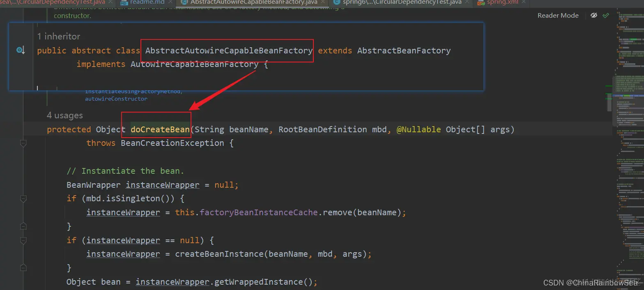This screenshot has width=644, height=290.
Task: Click the doCreateBean method name
Action: point(160,129)
